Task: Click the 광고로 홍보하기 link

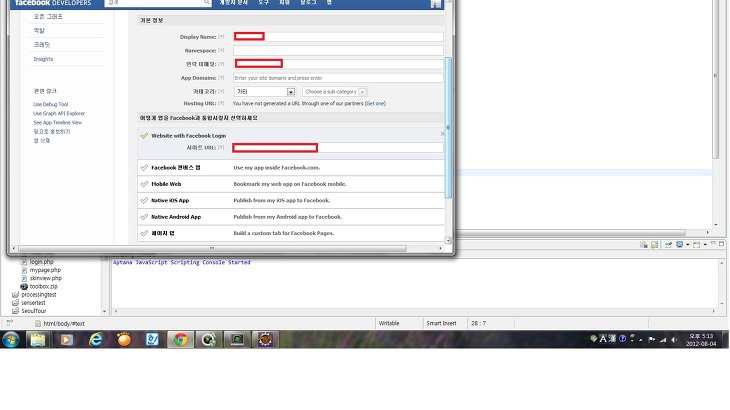Action: tap(52, 132)
